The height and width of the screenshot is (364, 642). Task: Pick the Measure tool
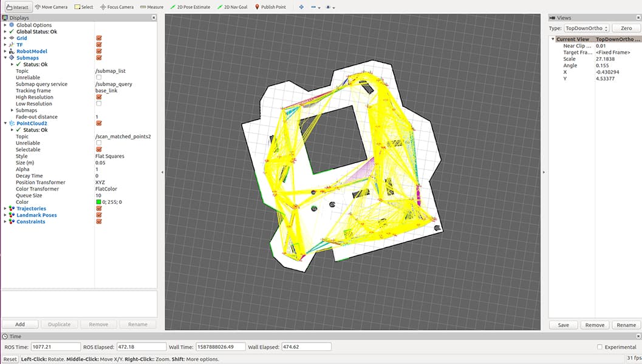[151, 7]
